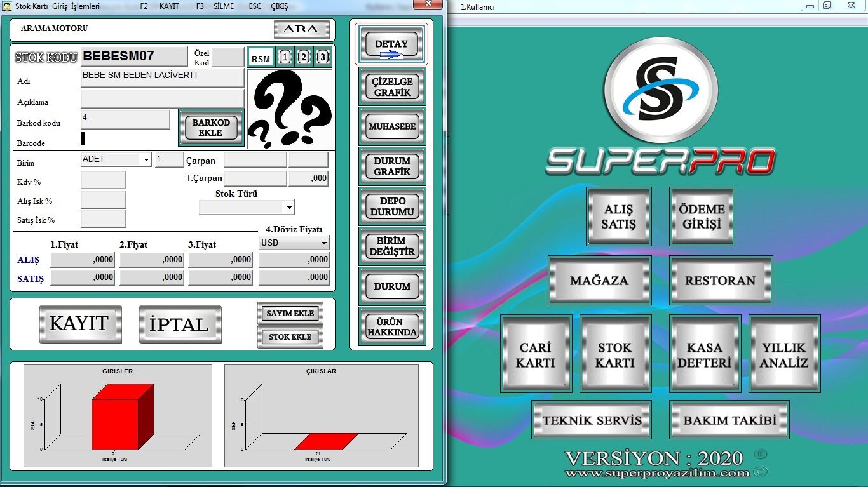The height and width of the screenshot is (487, 868).
Task: Click the Açıklama input field
Action: [x=163, y=98]
